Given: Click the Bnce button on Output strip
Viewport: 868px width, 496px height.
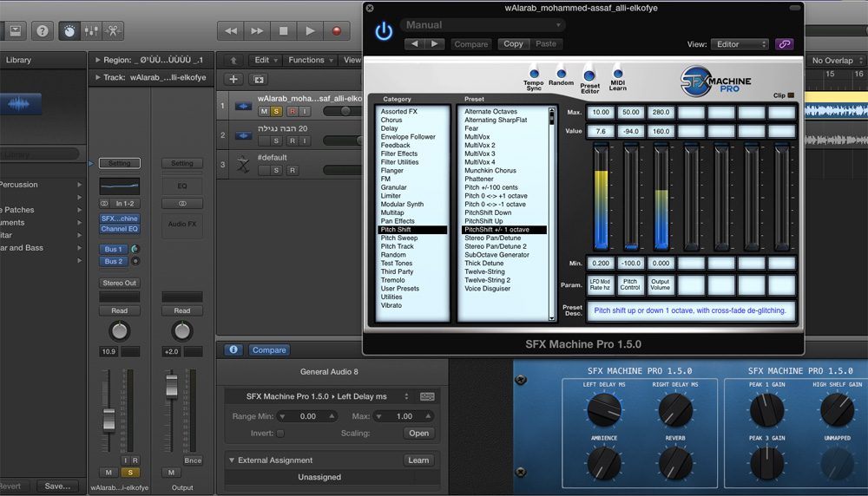Looking at the screenshot, I should pos(193,460).
